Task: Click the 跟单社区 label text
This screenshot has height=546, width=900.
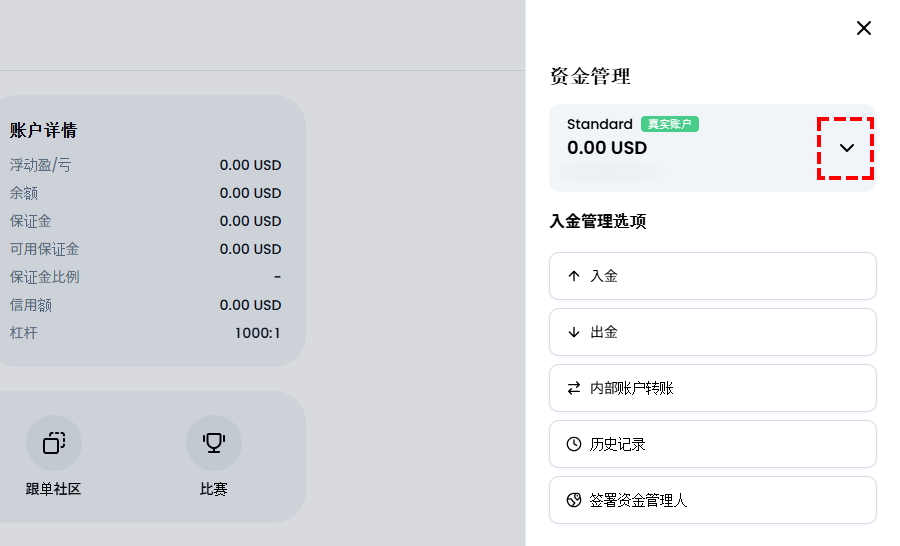Action: (x=53, y=489)
